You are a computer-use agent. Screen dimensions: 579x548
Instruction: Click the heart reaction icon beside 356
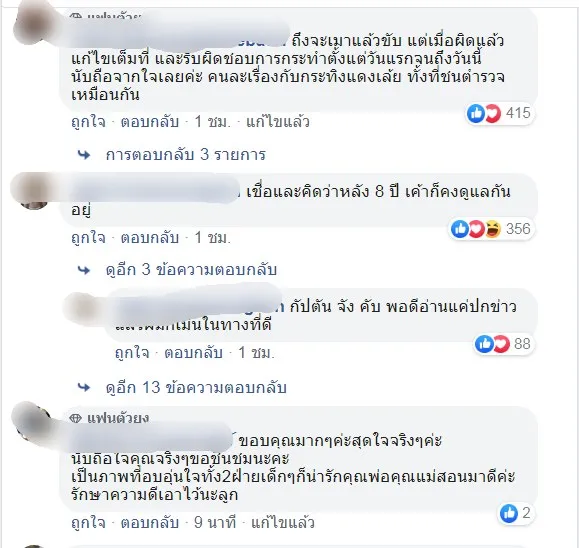(x=476, y=229)
